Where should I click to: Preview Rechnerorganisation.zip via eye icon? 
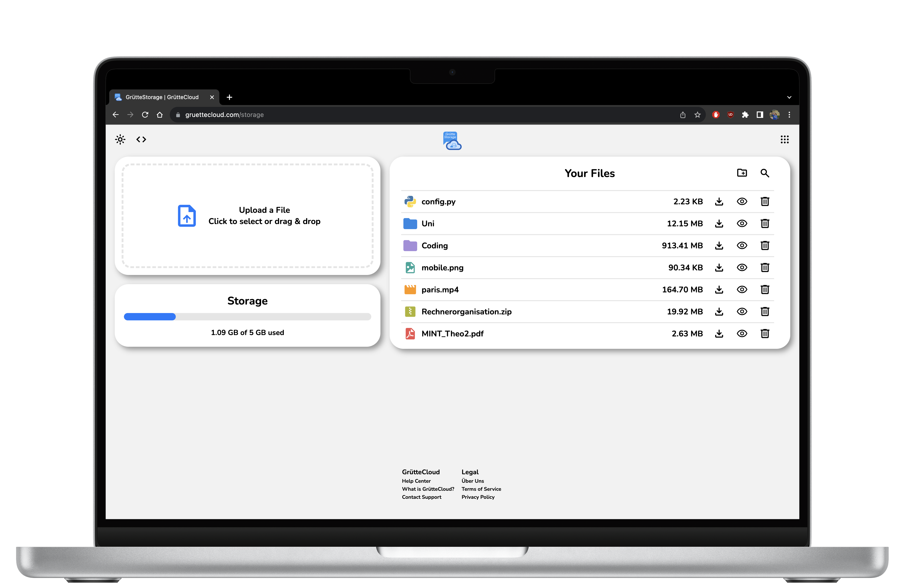tap(742, 312)
